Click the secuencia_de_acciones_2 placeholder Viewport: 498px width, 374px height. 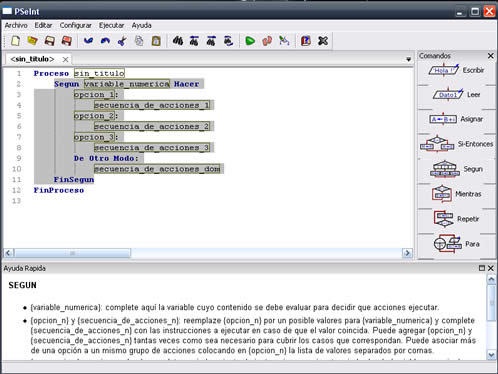[152, 127]
